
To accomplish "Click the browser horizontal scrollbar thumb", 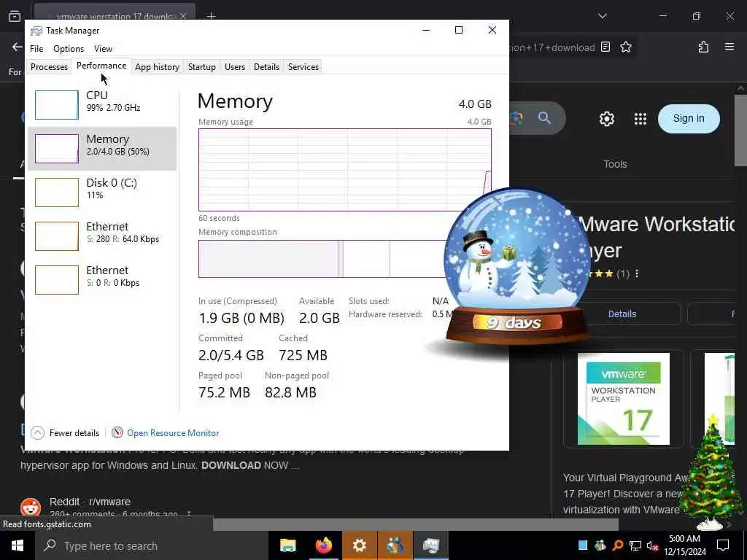I will click(415, 524).
